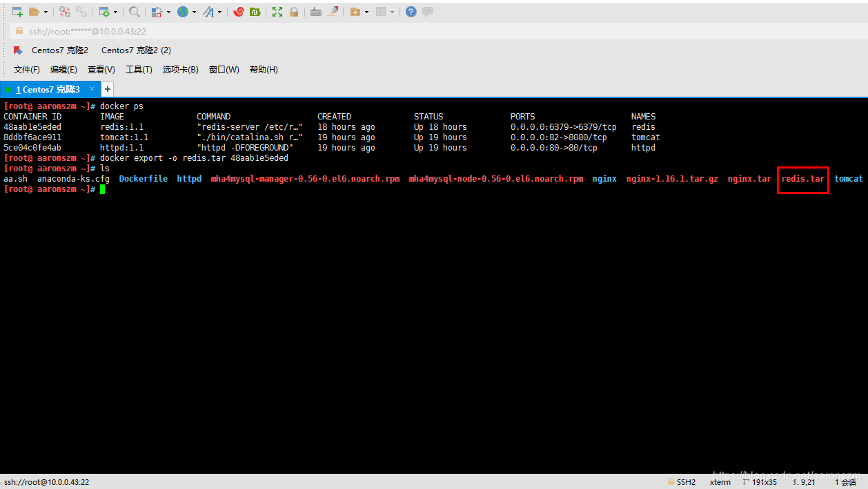Click the keyboard key-mapping icon
The image size is (868, 489).
[316, 12]
